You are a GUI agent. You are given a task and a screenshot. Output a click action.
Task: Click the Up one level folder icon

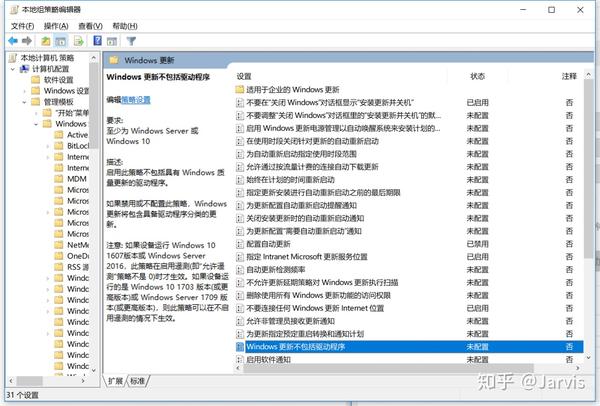pyautogui.click(x=46, y=41)
